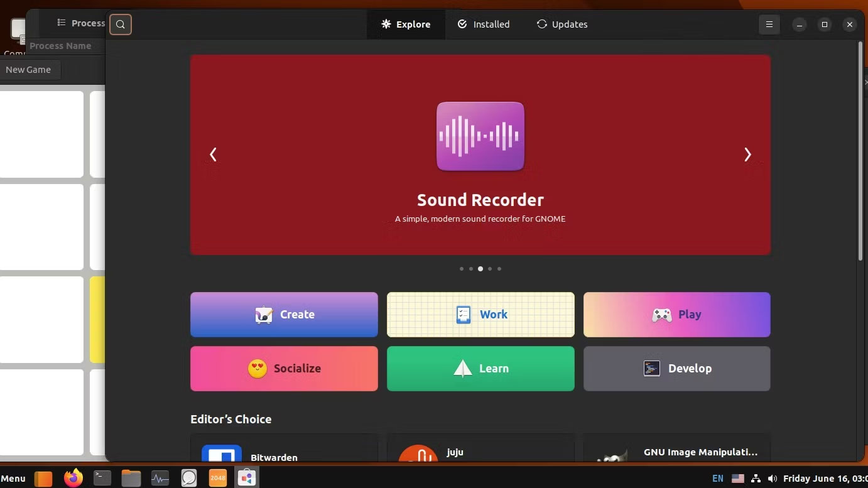Viewport: 868px width, 488px height.
Task: Switch to System Monitor taskbar icon
Action: (x=160, y=478)
